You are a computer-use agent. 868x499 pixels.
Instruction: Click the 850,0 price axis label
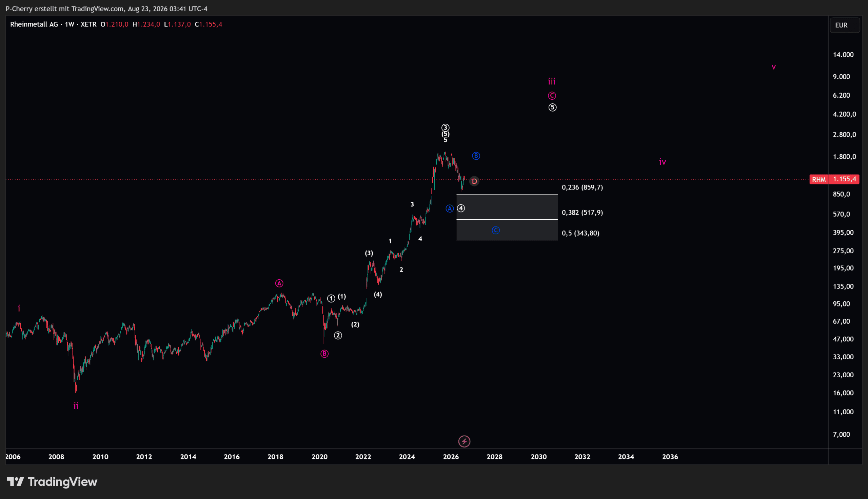(842, 194)
